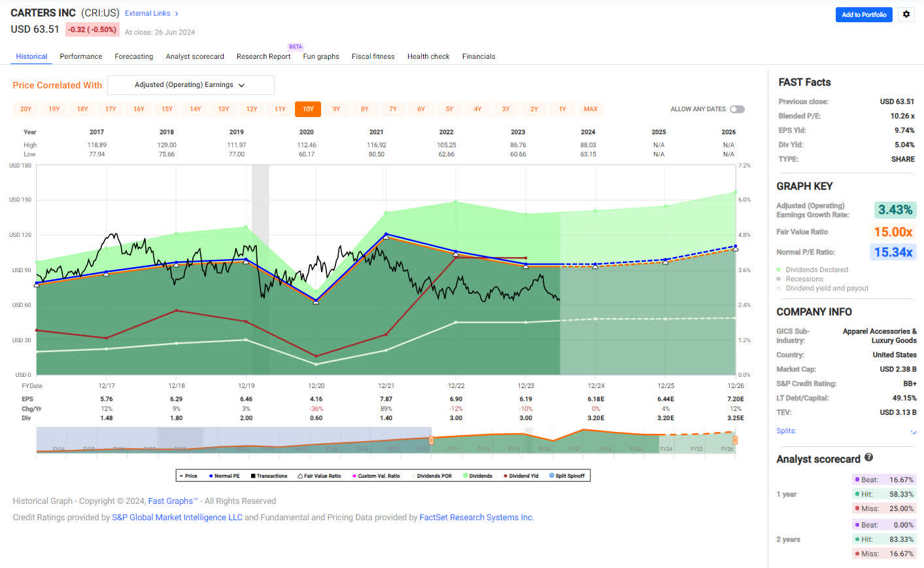Screen dimensions: 924x568
Task: Open the Research Report tab
Action: 264,56
